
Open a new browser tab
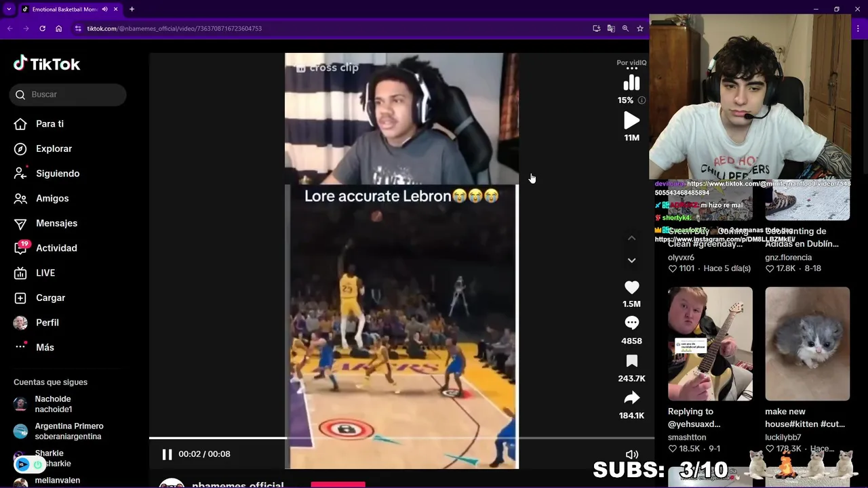132,9
